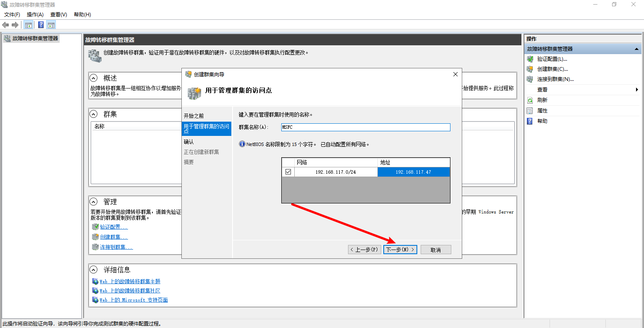Click the Validate Configuration (验证配置) icon in the actions pane

(530, 59)
